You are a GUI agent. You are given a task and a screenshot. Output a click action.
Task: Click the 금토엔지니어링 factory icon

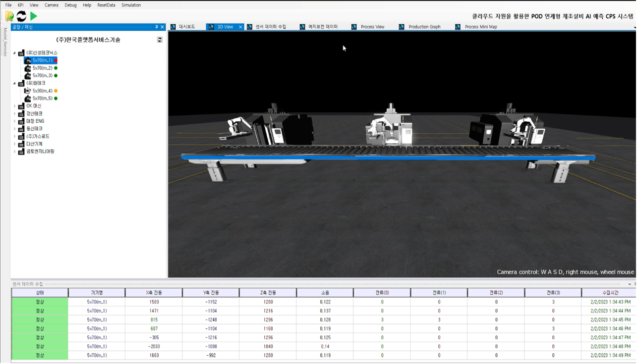coord(21,152)
